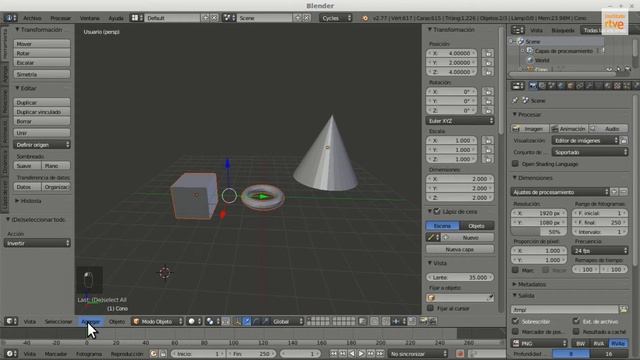Open the Outliner editor type selector
Image resolution: width=640 pixels, height=360 pixels.
click(x=518, y=30)
